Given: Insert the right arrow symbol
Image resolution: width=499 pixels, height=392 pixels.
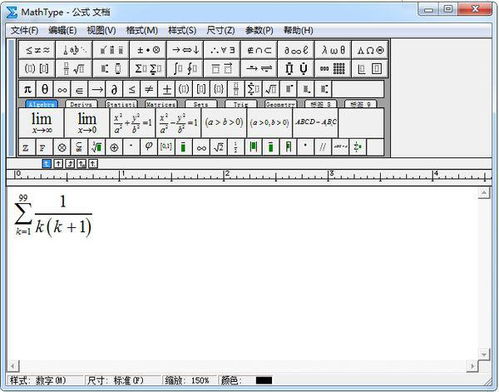Looking at the screenshot, I should click(x=97, y=89).
